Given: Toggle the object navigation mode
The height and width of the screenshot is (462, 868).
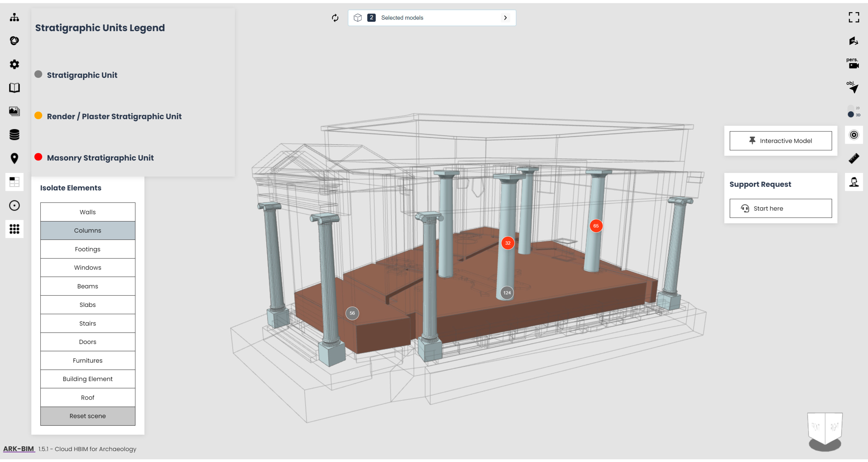Looking at the screenshot, I should [x=853, y=87].
